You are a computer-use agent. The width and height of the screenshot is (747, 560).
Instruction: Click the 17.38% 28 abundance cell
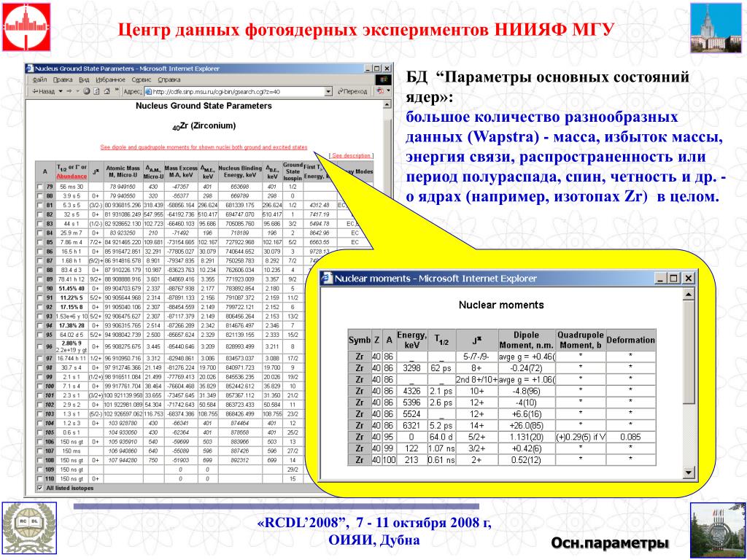click(71, 326)
